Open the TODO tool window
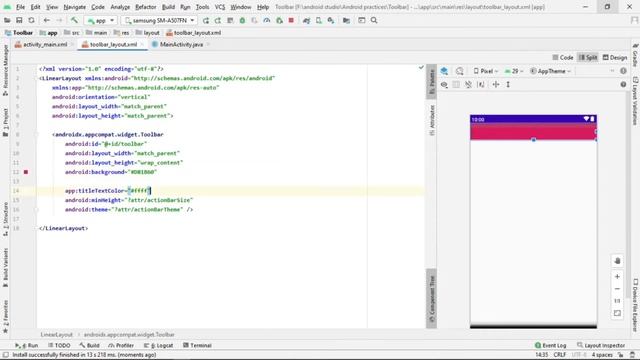The height and width of the screenshot is (360, 640). pyautogui.click(x=59, y=345)
